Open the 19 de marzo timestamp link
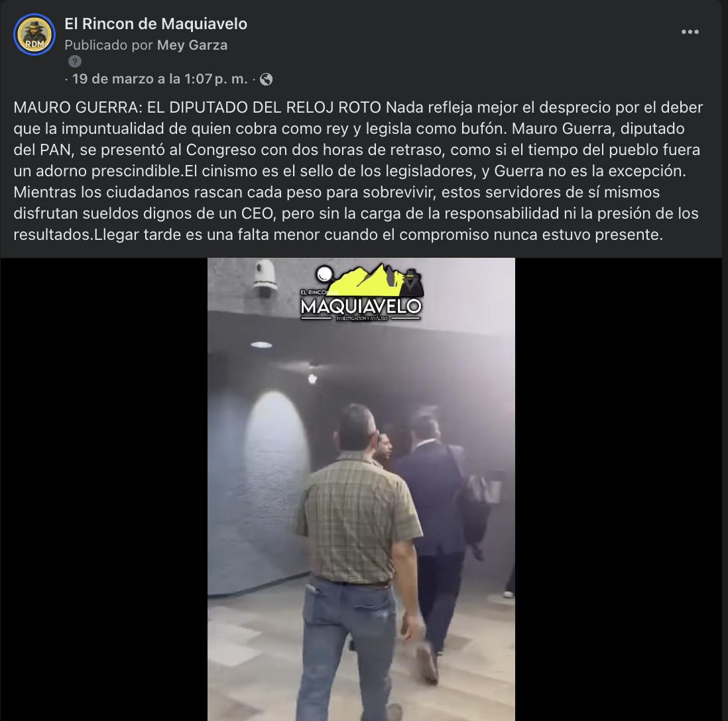 click(160, 79)
